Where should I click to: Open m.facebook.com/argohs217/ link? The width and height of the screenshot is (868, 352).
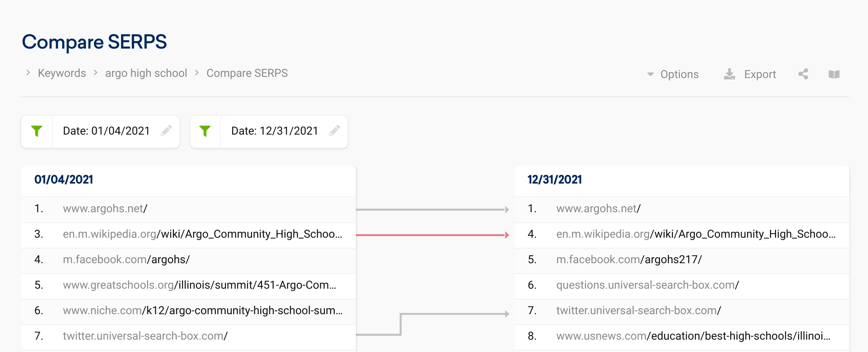[629, 260]
